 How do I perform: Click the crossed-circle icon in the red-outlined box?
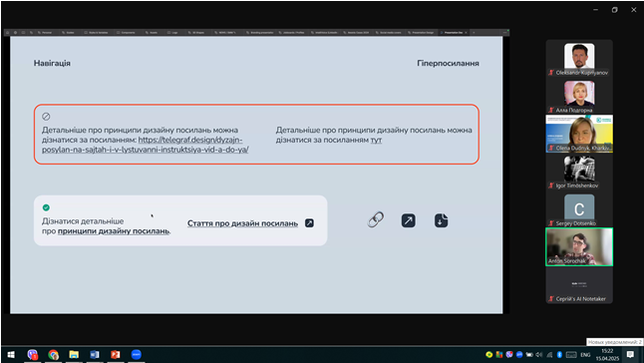[x=46, y=117]
